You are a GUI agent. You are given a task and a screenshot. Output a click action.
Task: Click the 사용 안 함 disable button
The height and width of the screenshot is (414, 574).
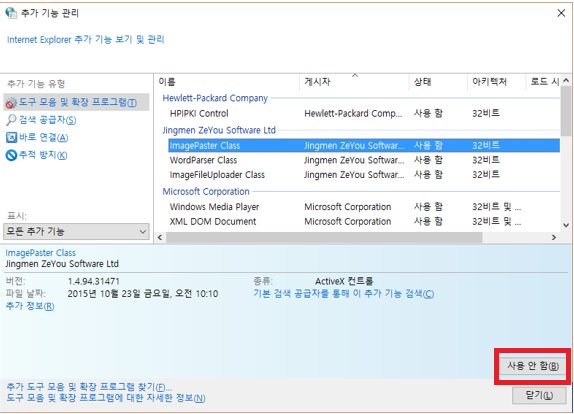tap(533, 366)
